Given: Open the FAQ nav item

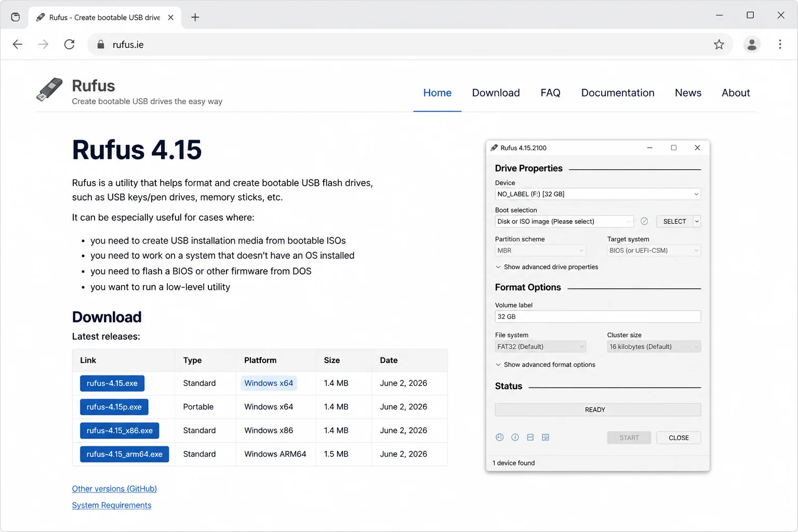Looking at the screenshot, I should (x=550, y=93).
